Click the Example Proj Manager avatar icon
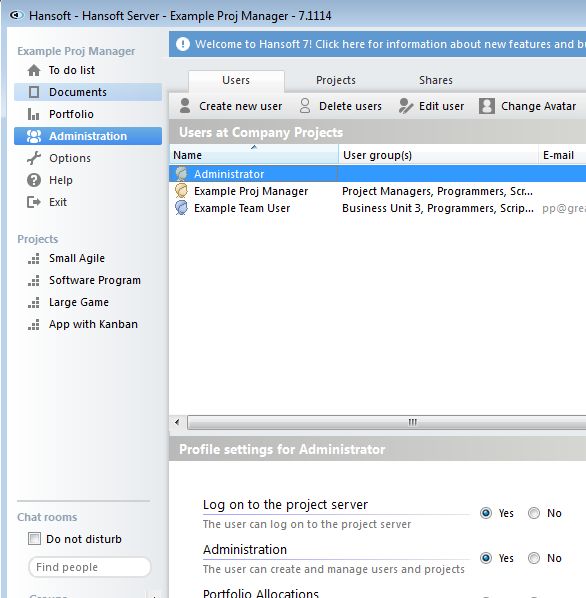 [x=181, y=191]
